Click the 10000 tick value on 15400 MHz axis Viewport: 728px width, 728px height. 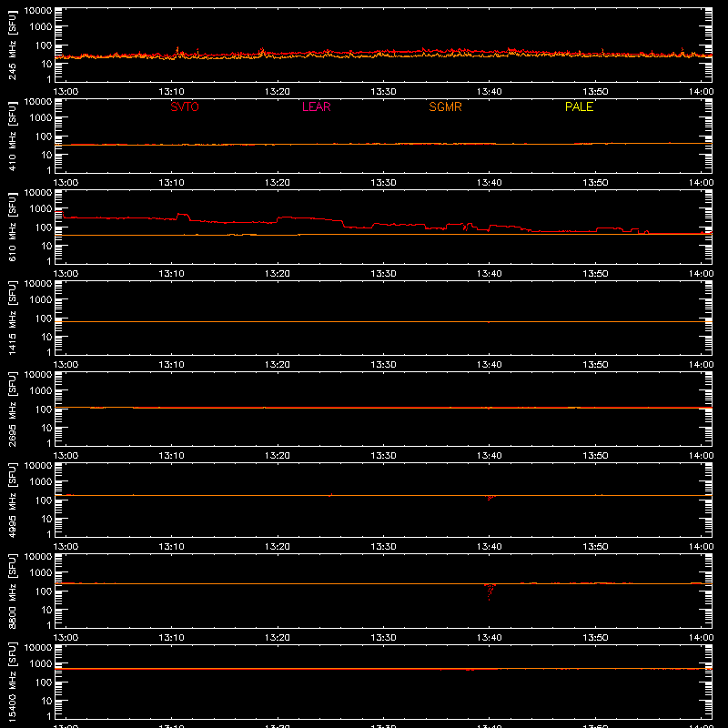click(38, 648)
